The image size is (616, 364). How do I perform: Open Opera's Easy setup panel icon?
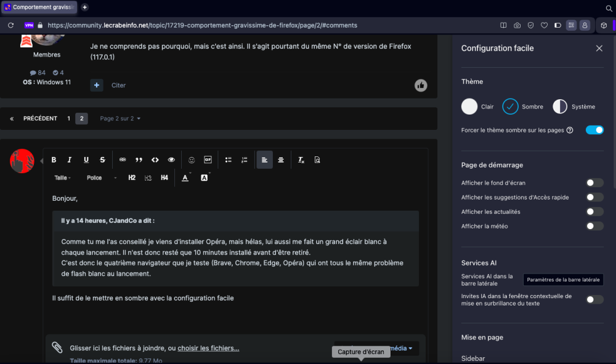click(571, 25)
